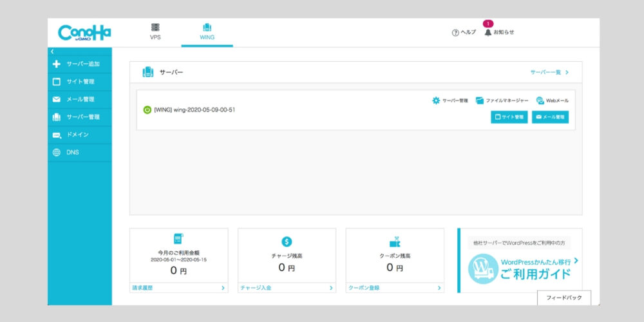644x322 pixels.
Task: Click the sidebar domain icon
Action: tap(57, 135)
